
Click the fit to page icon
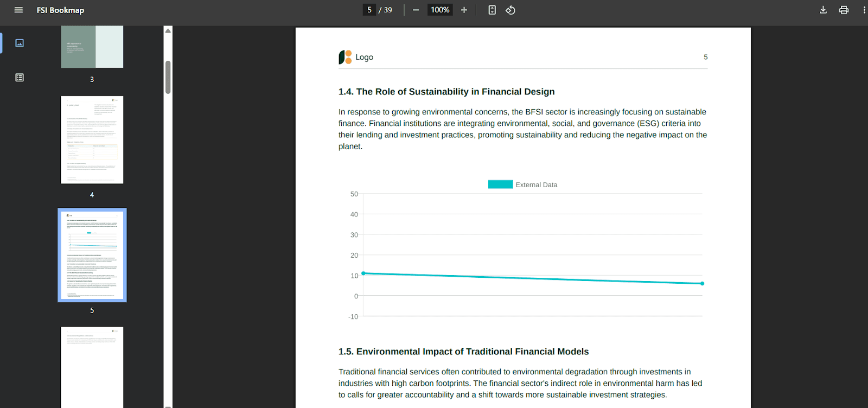492,10
